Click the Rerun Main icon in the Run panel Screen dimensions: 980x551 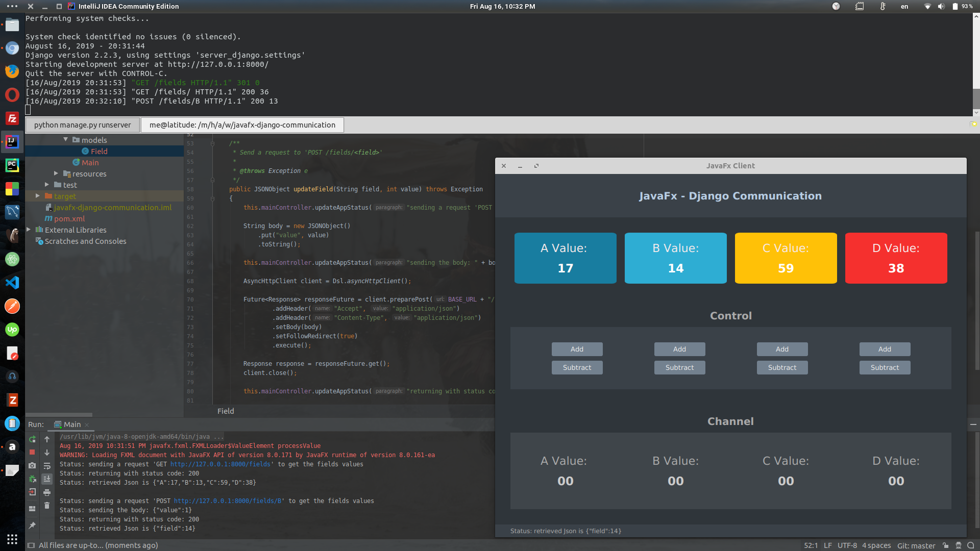pyautogui.click(x=32, y=439)
